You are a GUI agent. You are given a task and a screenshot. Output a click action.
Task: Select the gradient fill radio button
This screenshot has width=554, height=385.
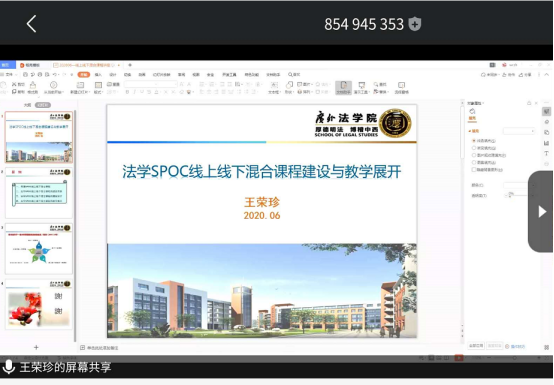click(474, 148)
